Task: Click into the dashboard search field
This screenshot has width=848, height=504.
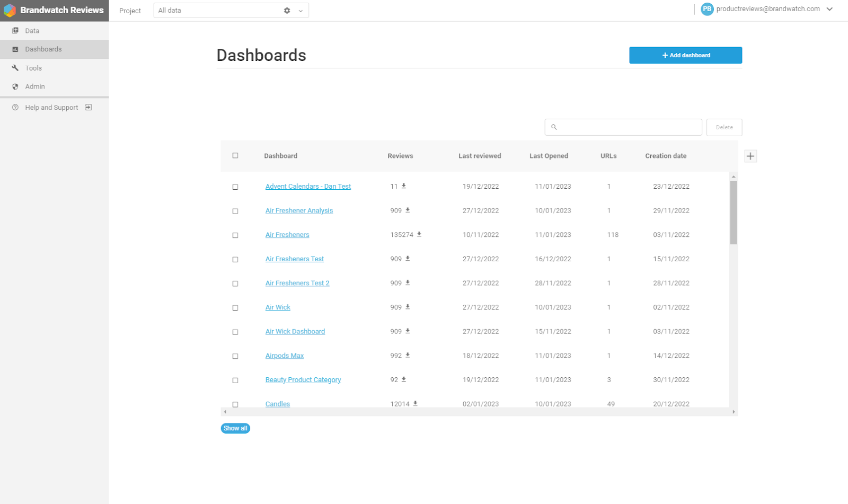Action: tap(623, 127)
